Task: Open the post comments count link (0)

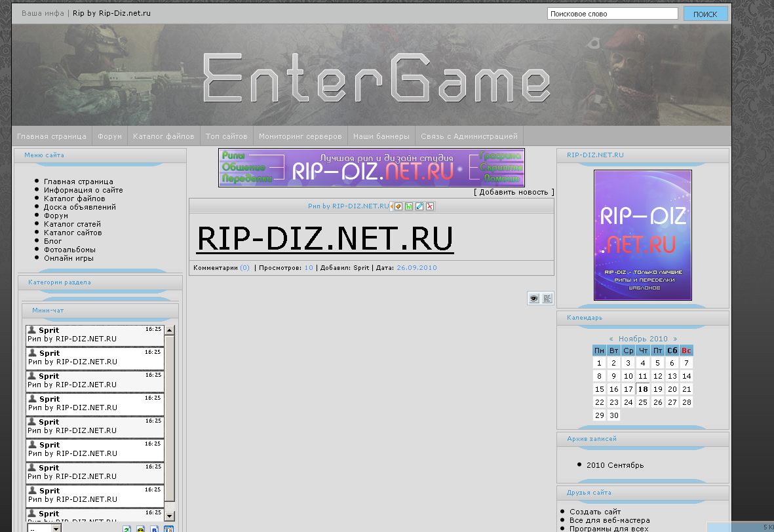Action: coord(245,268)
